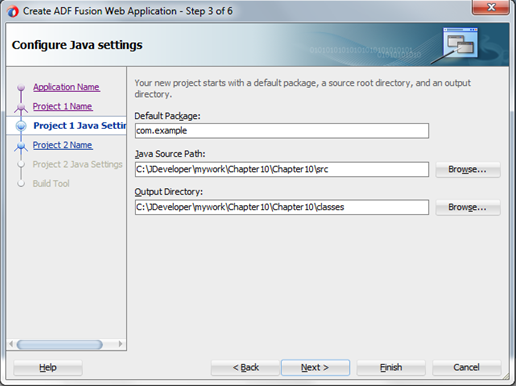516x386 pixels.
Task: Click the Project 1 Name step node icon
Action: pyautogui.click(x=21, y=107)
